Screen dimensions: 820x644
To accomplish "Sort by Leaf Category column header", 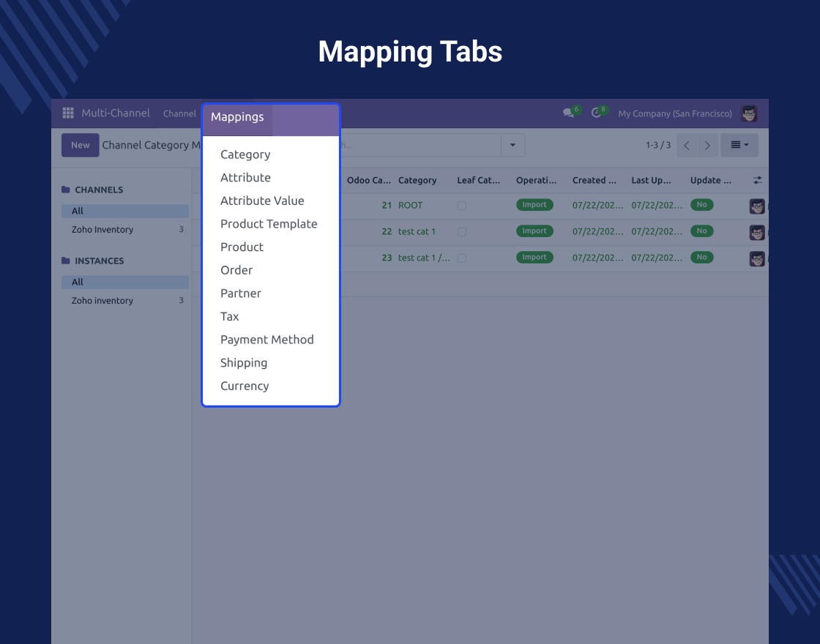I will pos(479,180).
